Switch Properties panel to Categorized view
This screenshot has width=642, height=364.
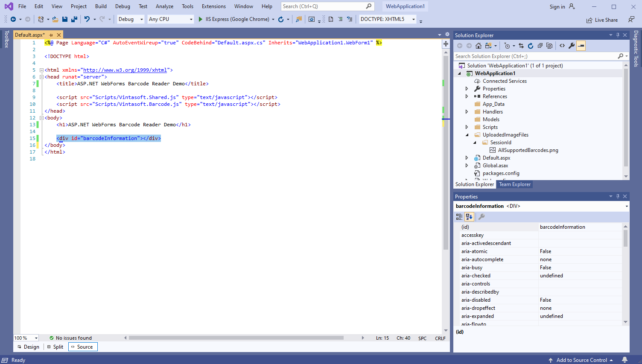459,217
